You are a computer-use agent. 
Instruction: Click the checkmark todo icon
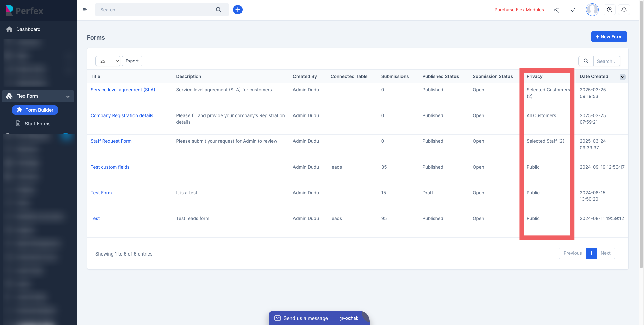[x=573, y=10]
